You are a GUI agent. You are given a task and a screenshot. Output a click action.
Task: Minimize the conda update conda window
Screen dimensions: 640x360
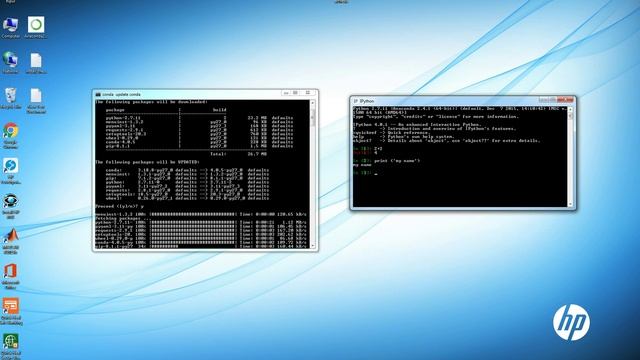click(286, 93)
